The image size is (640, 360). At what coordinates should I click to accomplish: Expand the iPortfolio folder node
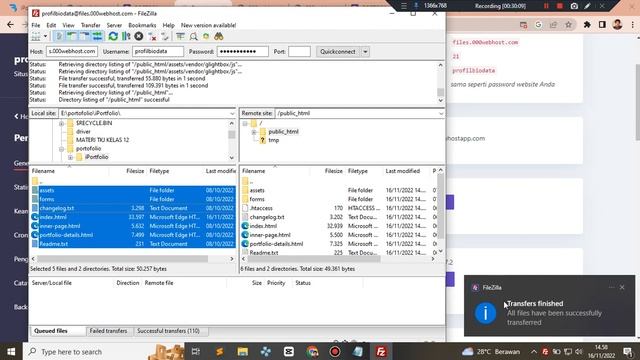pyautogui.click(x=70, y=157)
